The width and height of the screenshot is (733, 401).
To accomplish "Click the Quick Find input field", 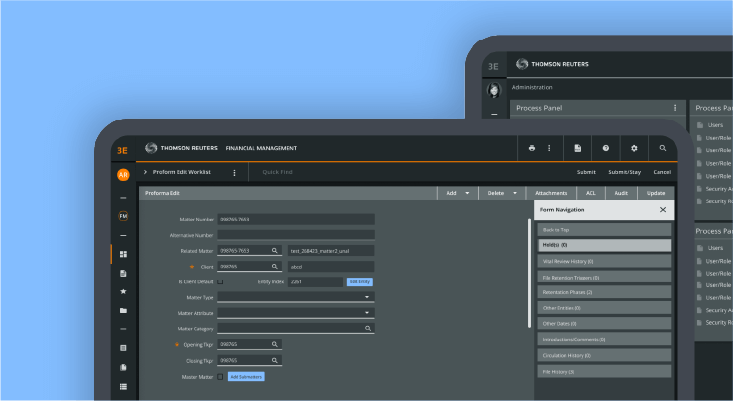I will (277, 172).
